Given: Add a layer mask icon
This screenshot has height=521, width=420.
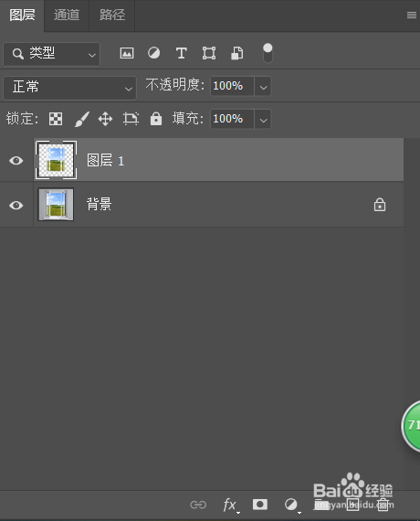Looking at the screenshot, I should click(260, 505).
